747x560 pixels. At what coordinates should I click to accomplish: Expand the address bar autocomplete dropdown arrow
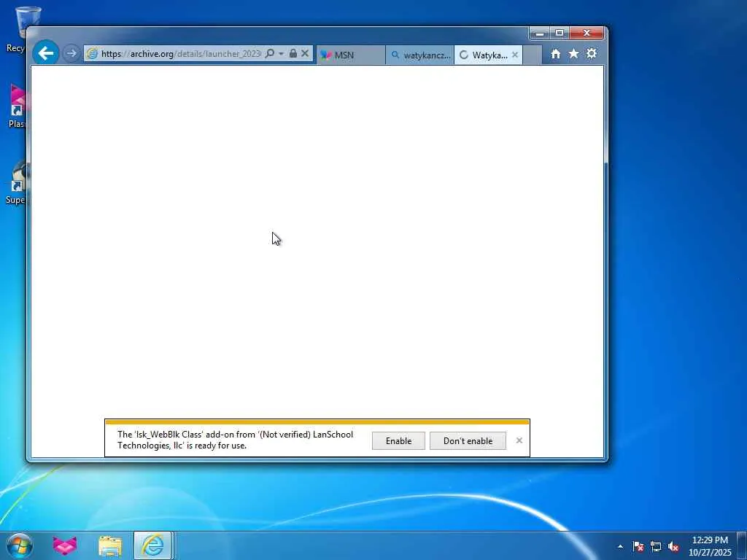[281, 53]
